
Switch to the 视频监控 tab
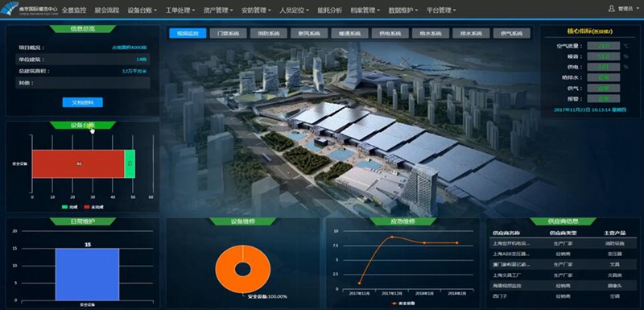(188, 33)
